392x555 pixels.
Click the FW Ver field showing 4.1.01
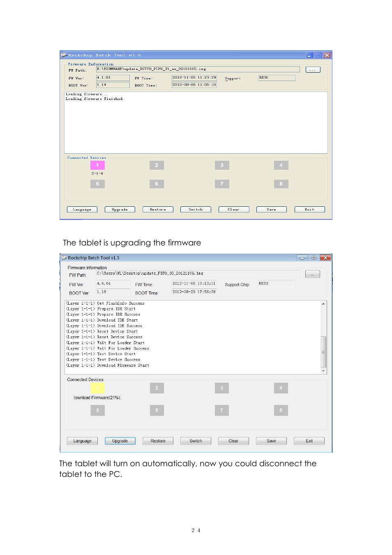pyautogui.click(x=113, y=78)
